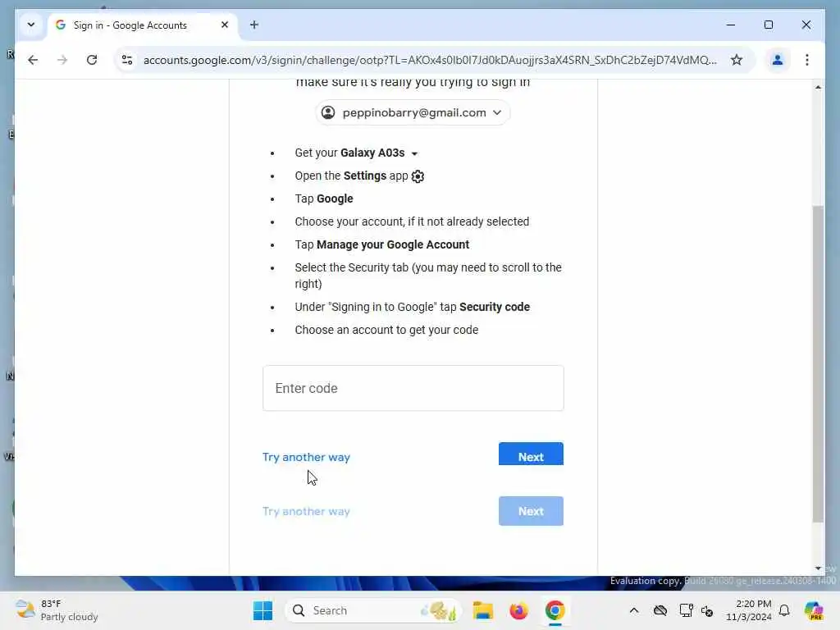This screenshot has width=840, height=630.
Task: Click the page scrollbar down arrow
Action: point(818,568)
